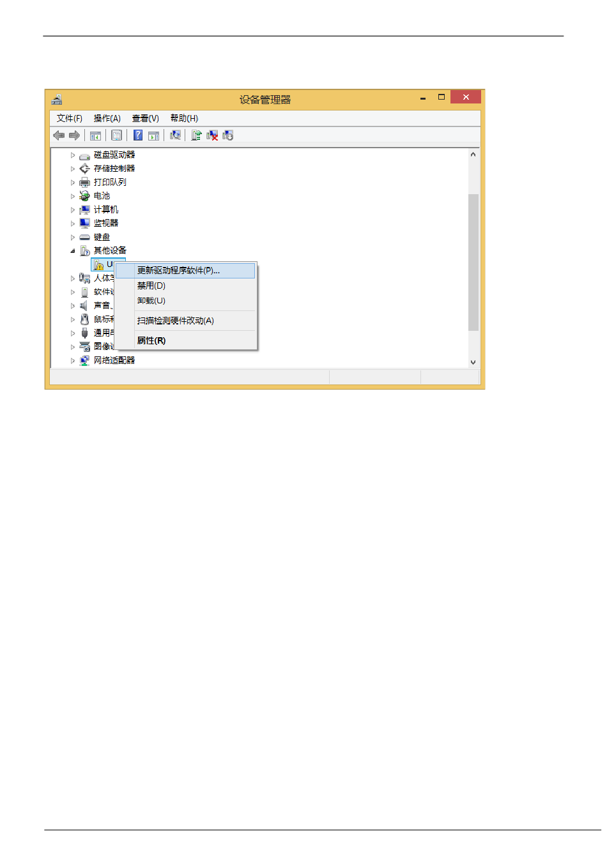Viewport: 607px width, 868px height.
Task: Select the 其他设备 tree label
Action: (110, 250)
